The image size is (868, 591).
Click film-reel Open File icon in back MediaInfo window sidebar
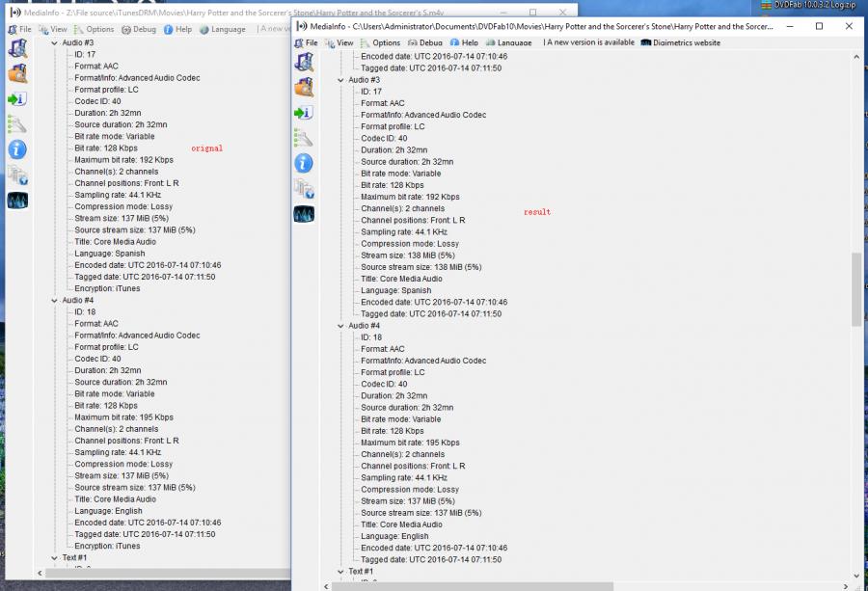tap(17, 48)
